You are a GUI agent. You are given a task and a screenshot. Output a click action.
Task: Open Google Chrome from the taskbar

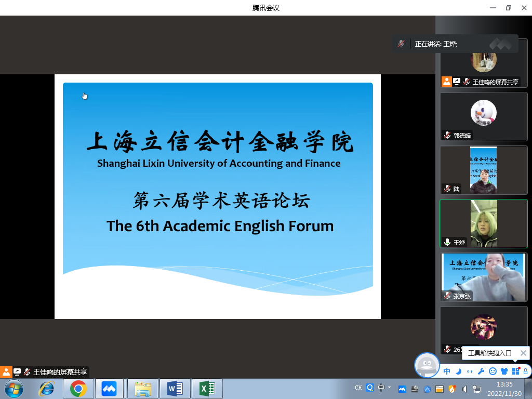[78, 389]
